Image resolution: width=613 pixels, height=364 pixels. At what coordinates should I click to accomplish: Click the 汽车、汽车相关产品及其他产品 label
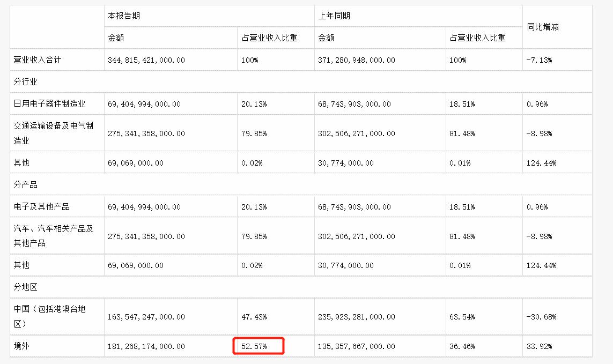pyautogui.click(x=53, y=236)
